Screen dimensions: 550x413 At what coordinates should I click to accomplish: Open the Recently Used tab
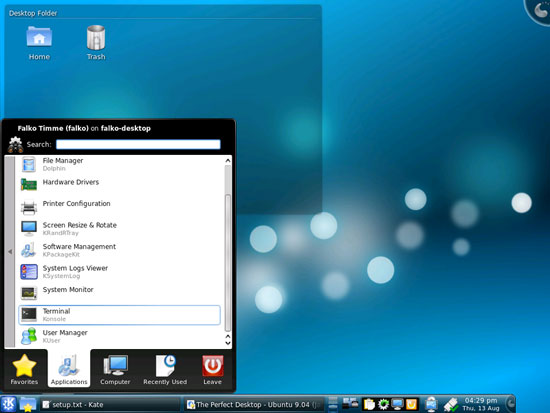(x=165, y=369)
